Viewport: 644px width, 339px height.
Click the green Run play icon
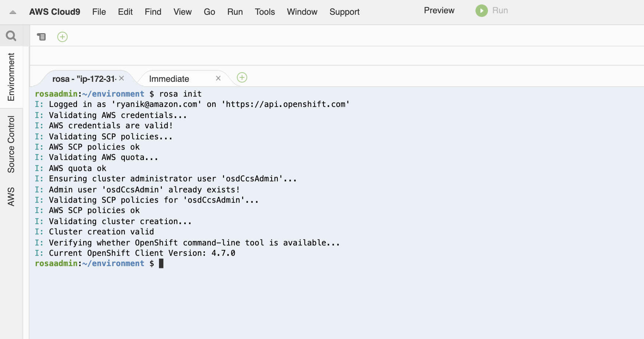coord(481,11)
